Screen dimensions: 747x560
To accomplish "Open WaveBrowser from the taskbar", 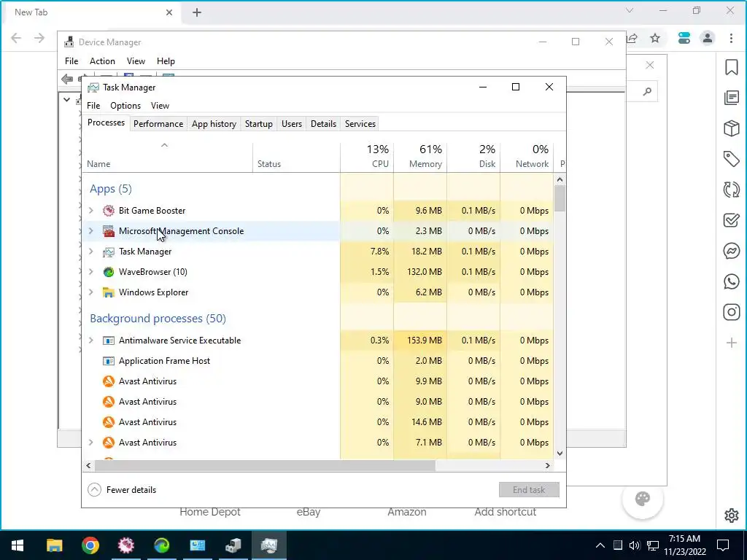I will [161, 545].
